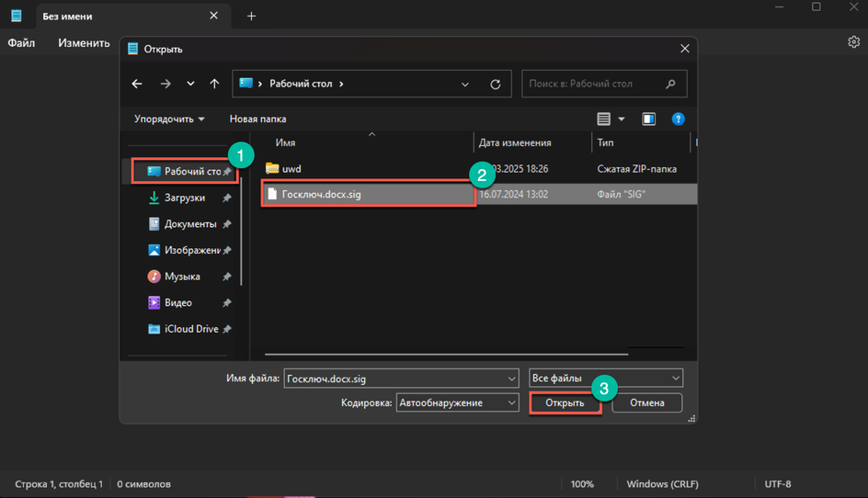The width and height of the screenshot is (868, 498).
Task: Open the Изменить menu in Notepad
Action: [84, 43]
